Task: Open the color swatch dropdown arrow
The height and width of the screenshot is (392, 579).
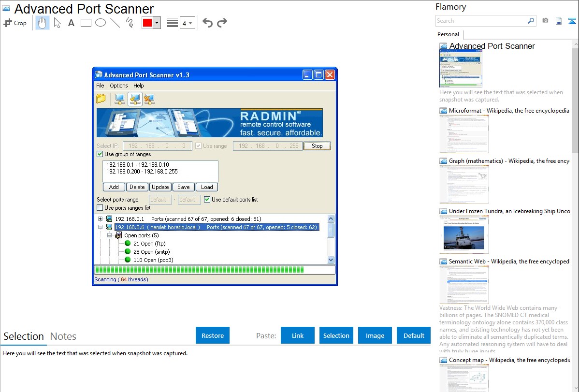Action: [x=157, y=23]
